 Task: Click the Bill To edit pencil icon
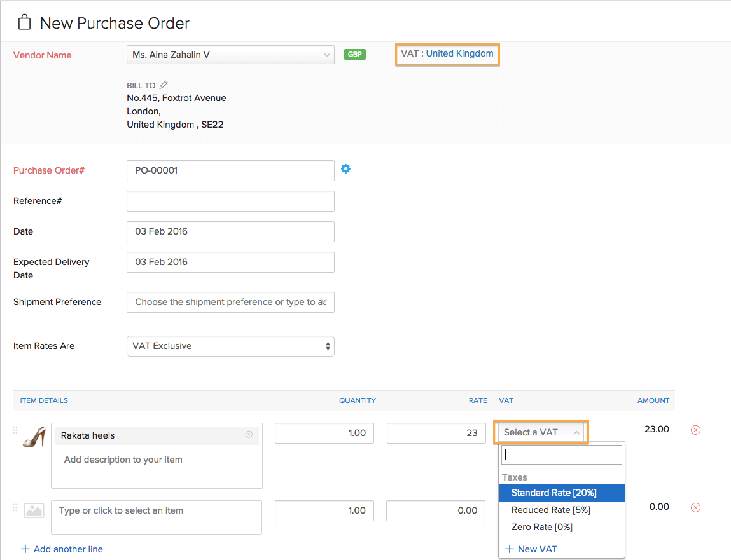(164, 85)
